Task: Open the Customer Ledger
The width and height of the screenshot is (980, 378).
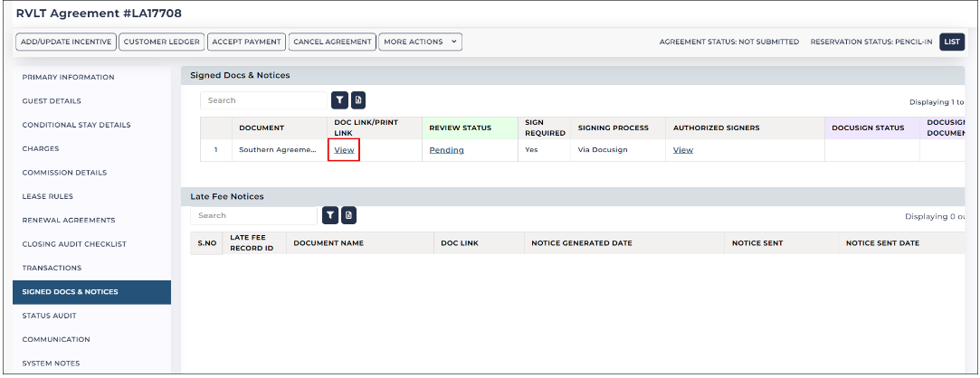Action: pyautogui.click(x=161, y=42)
